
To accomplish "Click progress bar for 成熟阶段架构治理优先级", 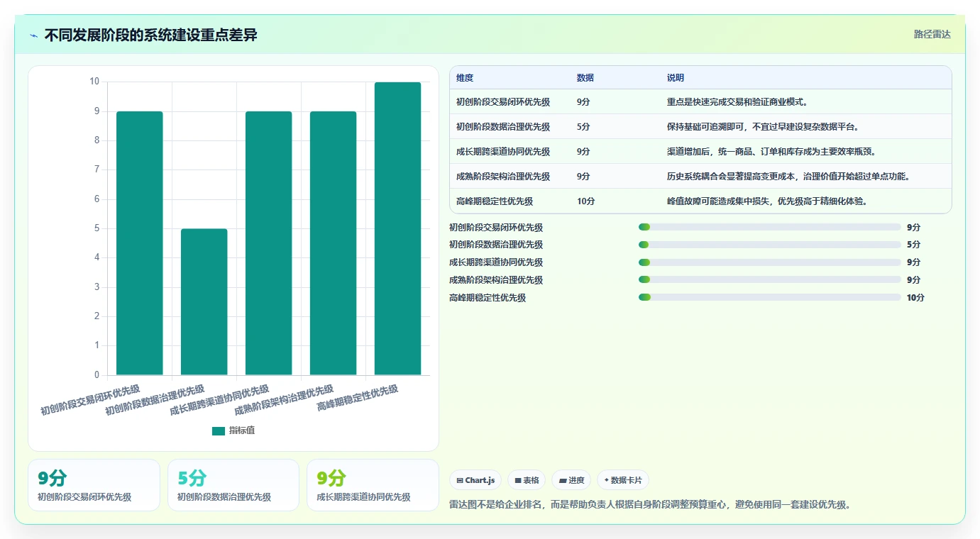I will [x=769, y=279].
